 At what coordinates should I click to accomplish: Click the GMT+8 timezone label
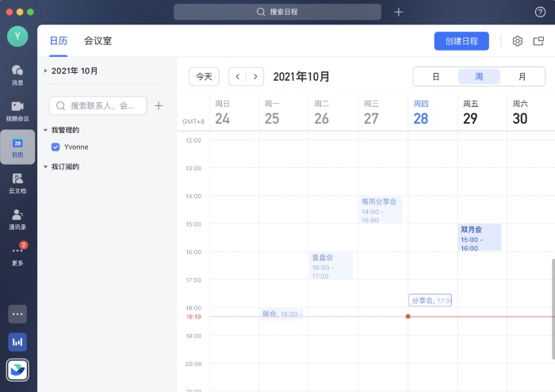193,122
